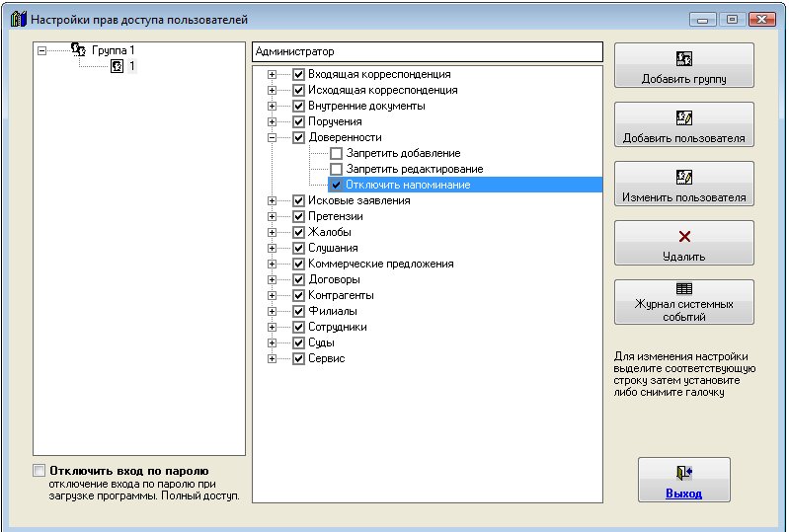789x532 pixels.
Task: Select the Контрагенты row text
Action: pyautogui.click(x=341, y=295)
